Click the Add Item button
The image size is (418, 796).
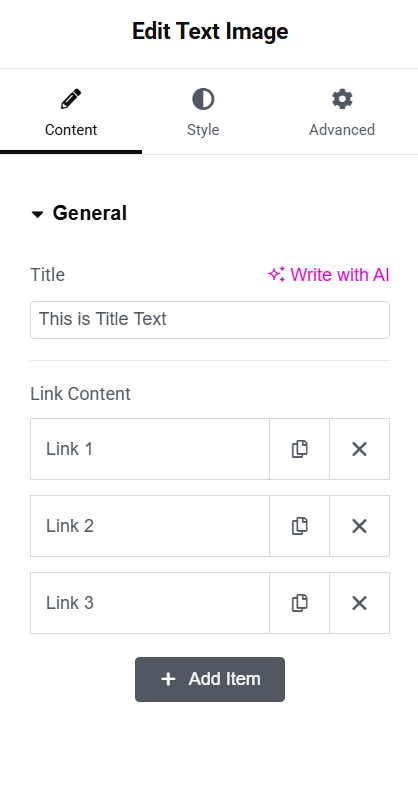210,679
